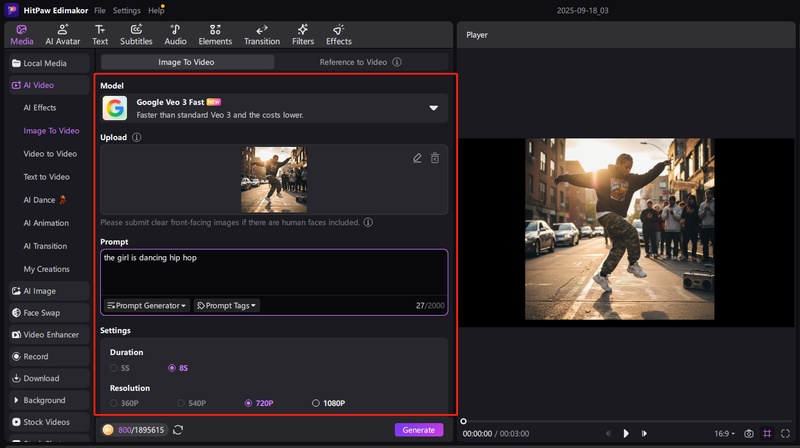The height and width of the screenshot is (448, 800).
Task: Open AI Transition option
Action: click(45, 246)
